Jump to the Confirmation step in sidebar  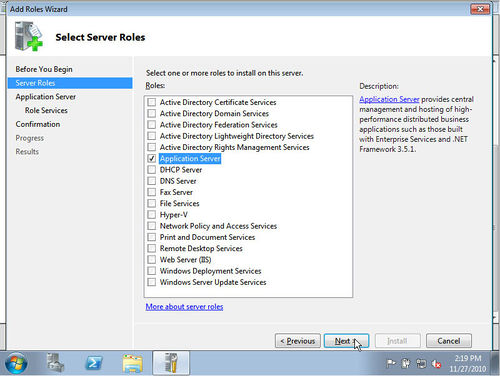38,124
